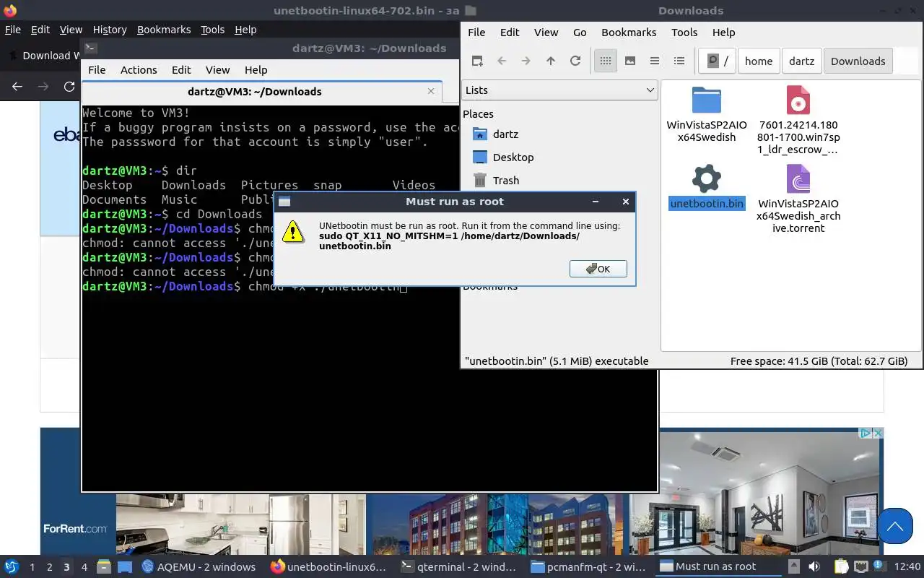The height and width of the screenshot is (578, 924).
Task: Switch file manager to compact list view
Action: point(655,61)
